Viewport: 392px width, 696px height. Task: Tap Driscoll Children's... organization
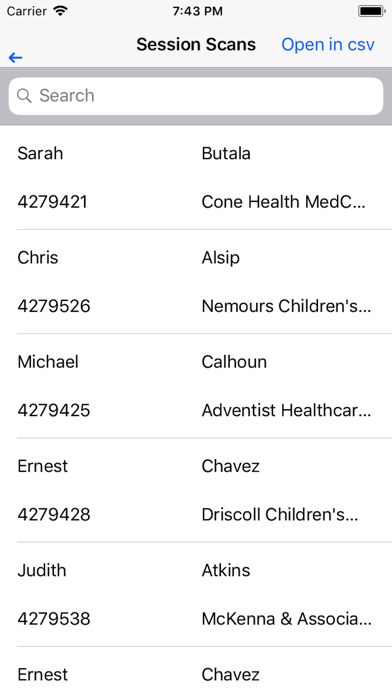[x=280, y=515]
